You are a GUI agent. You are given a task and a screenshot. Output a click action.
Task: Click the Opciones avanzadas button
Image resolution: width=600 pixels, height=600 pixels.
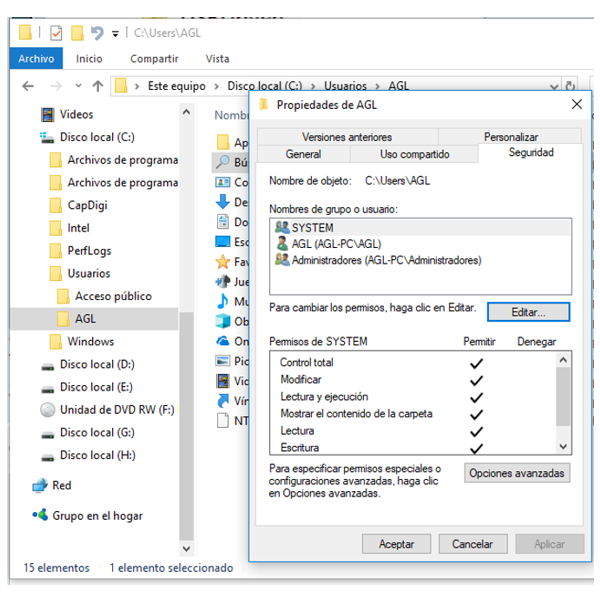[x=517, y=473]
